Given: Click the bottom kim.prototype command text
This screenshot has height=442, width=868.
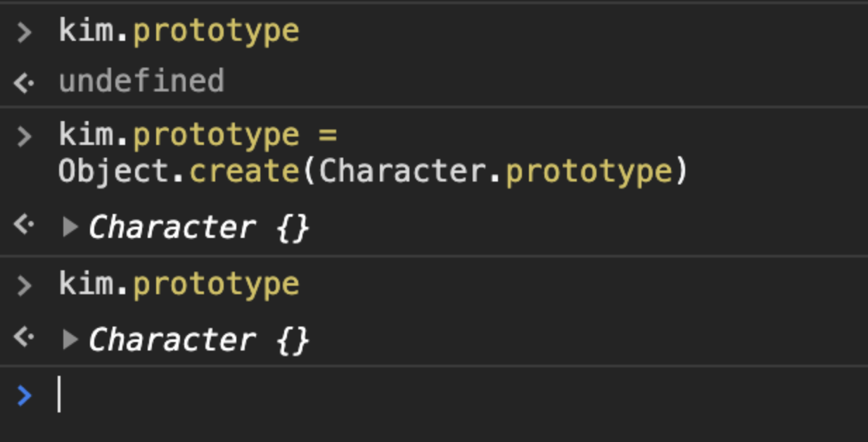Looking at the screenshot, I should [179, 285].
